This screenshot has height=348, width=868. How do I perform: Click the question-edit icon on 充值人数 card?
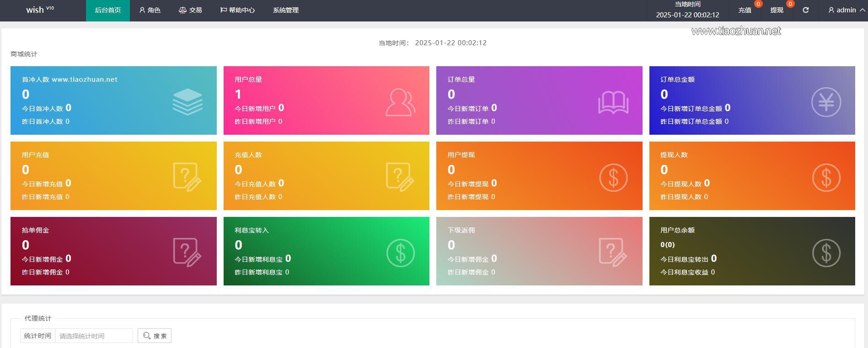[400, 177]
